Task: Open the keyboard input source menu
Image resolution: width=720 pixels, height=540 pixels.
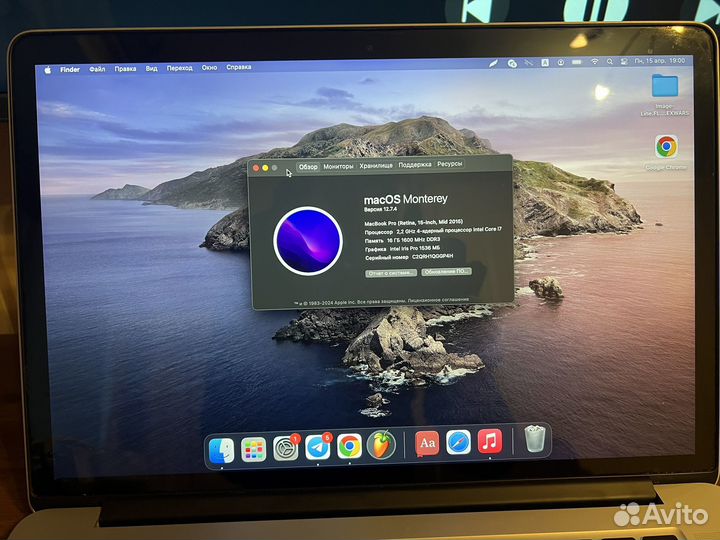Action: pos(545,62)
